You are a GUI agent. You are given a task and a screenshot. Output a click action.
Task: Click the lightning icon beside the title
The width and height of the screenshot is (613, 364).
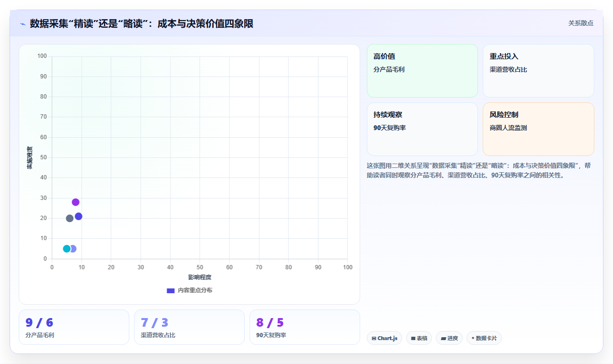coord(23,24)
